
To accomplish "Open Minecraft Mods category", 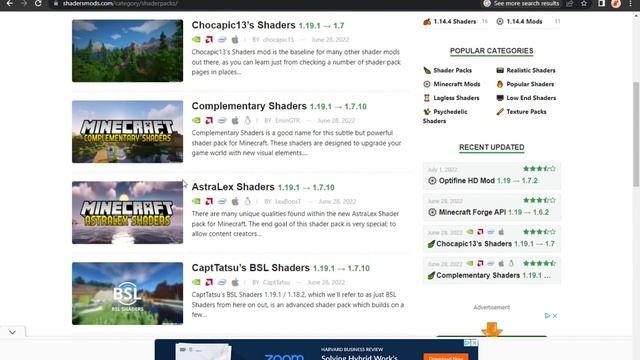I will point(456,84).
